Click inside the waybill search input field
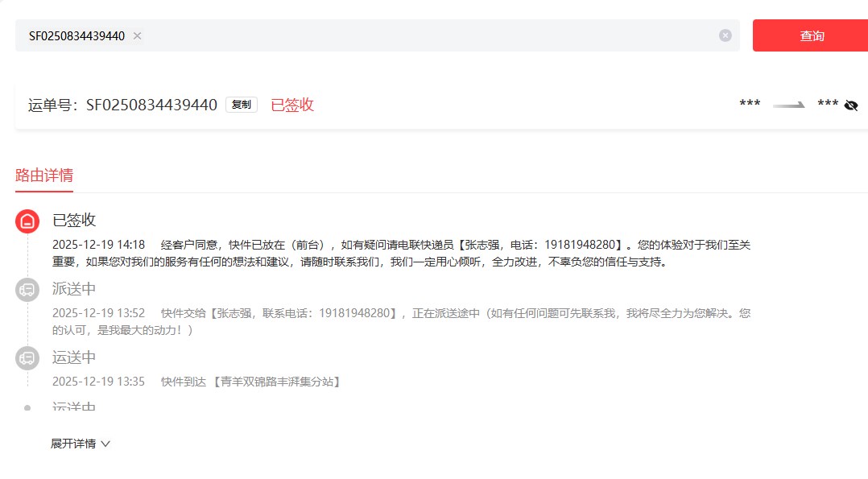The image size is (868, 479). tap(427, 35)
